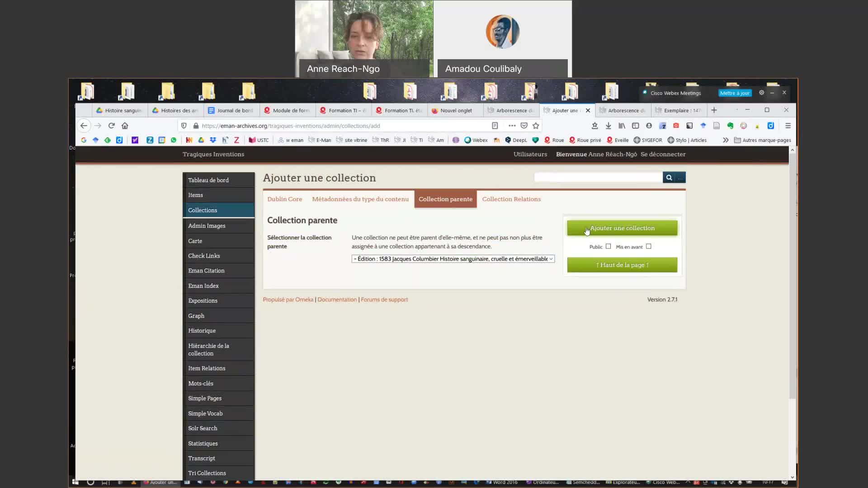Open the browser home page icon
This screenshot has height=488, width=868.
coord(125,126)
